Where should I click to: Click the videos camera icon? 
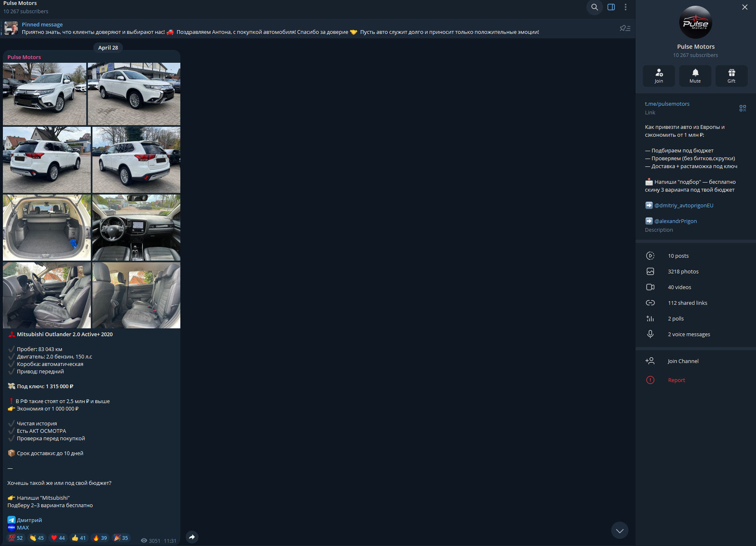pyautogui.click(x=650, y=287)
